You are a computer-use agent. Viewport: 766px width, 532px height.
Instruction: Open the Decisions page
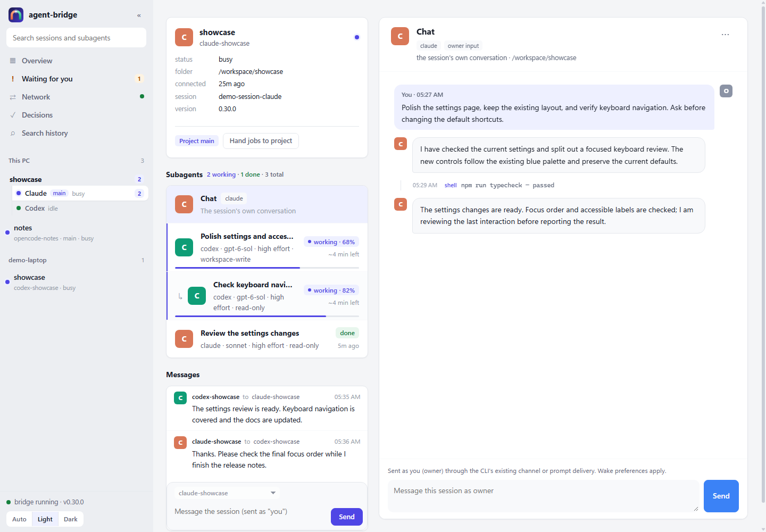[77, 115]
